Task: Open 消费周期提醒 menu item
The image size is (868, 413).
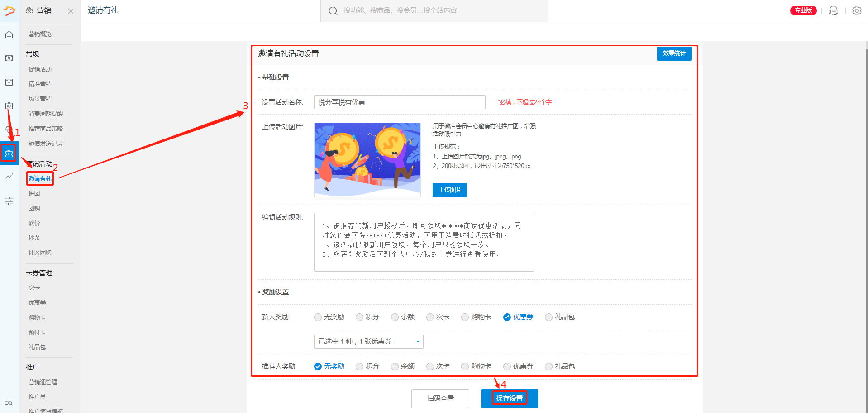Action: coord(46,114)
